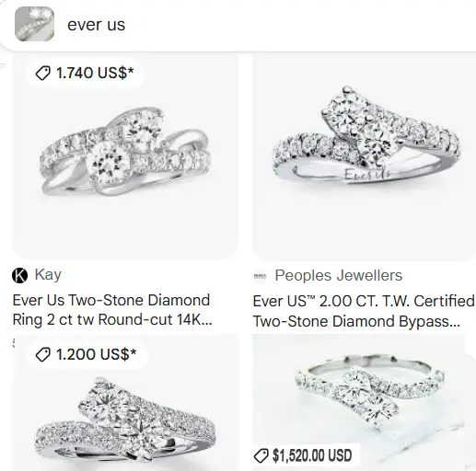Image resolution: width=476 pixels, height=471 pixels.
Task: Open 'Ever Us Two-Stone Diamond Ring 2 ct' title
Action: 112,310
